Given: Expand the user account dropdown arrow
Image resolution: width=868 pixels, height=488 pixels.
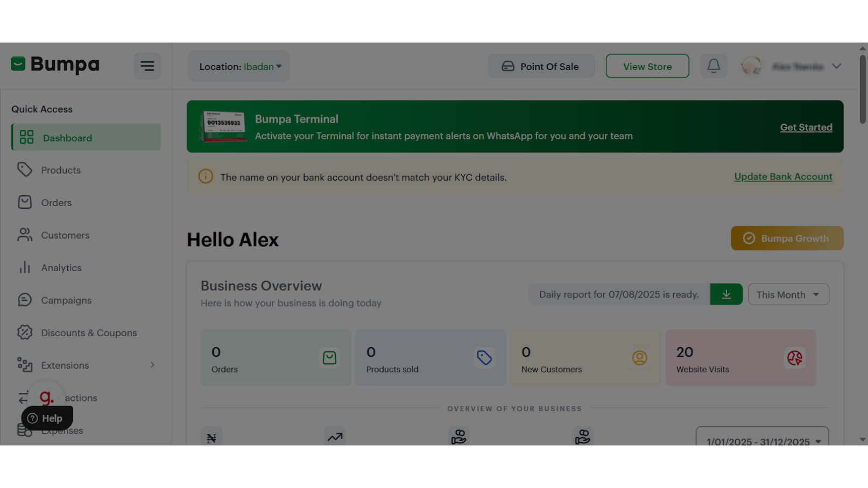Looking at the screenshot, I should pyautogui.click(x=836, y=66).
